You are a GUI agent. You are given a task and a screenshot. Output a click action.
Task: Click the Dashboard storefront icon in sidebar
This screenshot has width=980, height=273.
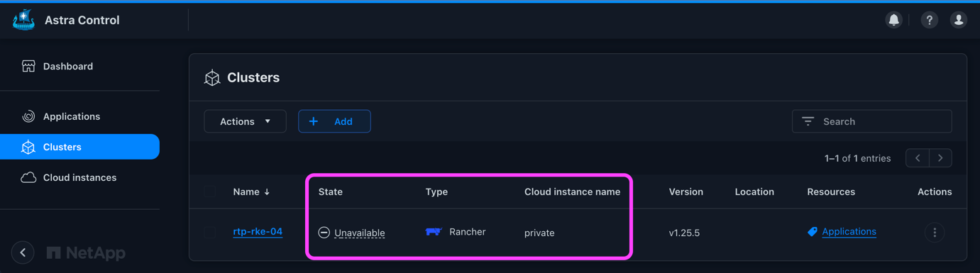pyautogui.click(x=28, y=66)
